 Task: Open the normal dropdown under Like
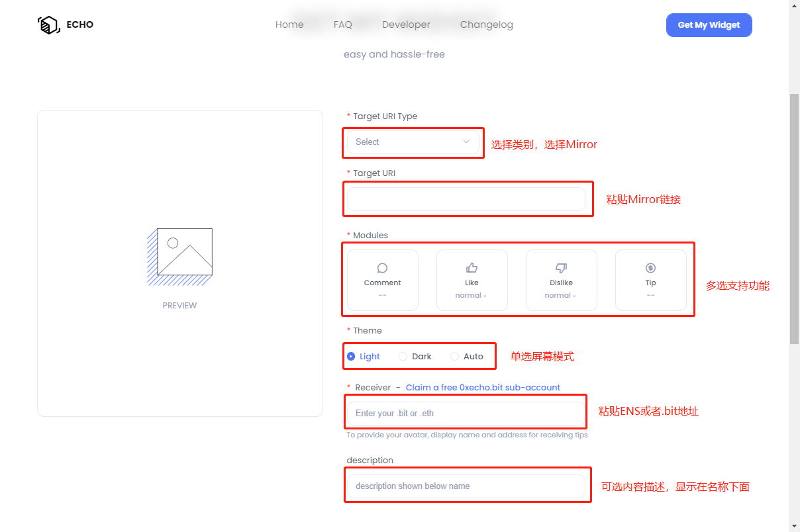click(x=472, y=295)
